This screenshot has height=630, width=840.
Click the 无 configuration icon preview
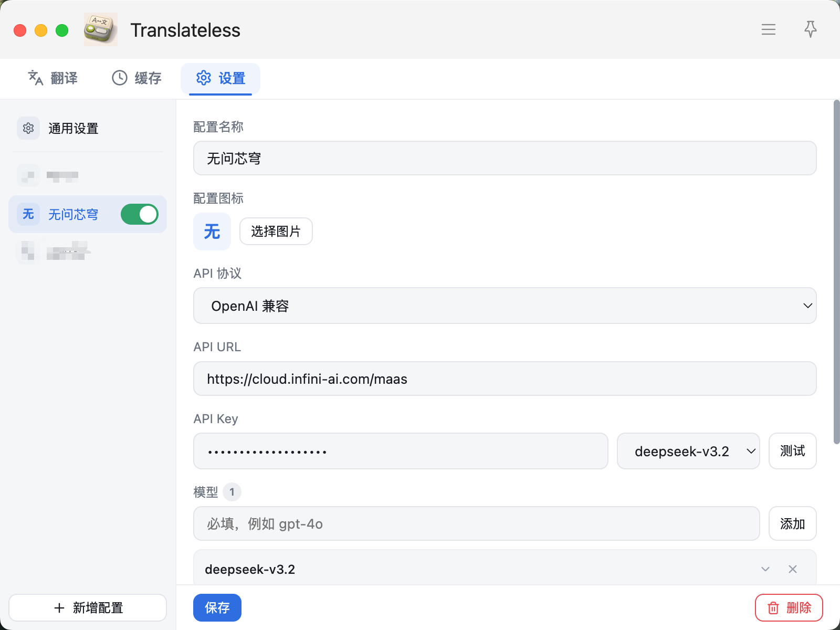(212, 232)
